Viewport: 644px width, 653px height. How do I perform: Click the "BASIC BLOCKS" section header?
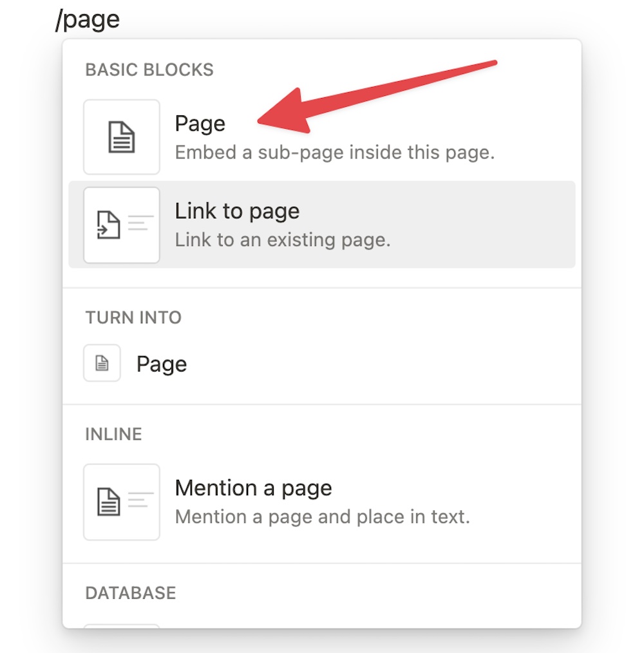pos(149,70)
